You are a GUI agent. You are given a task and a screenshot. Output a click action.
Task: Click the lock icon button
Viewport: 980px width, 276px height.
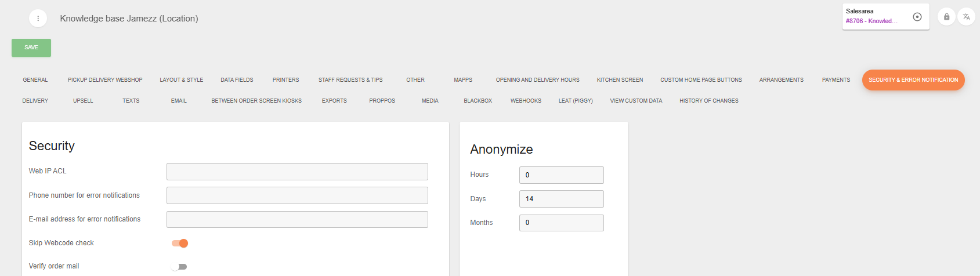tap(946, 17)
